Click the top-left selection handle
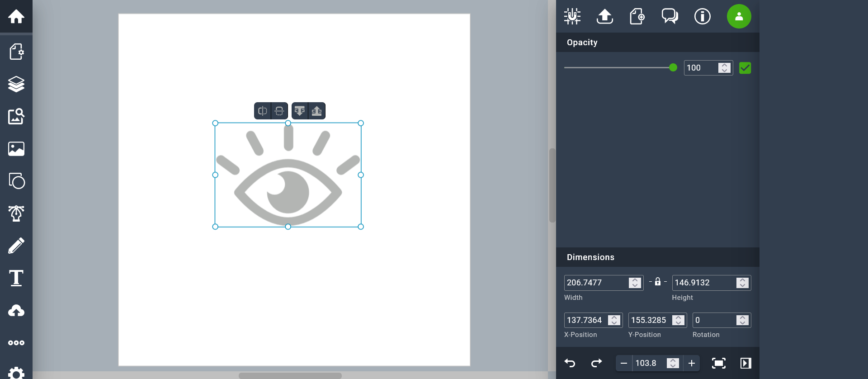Screen dimensions: 868x379 [x=215, y=123]
